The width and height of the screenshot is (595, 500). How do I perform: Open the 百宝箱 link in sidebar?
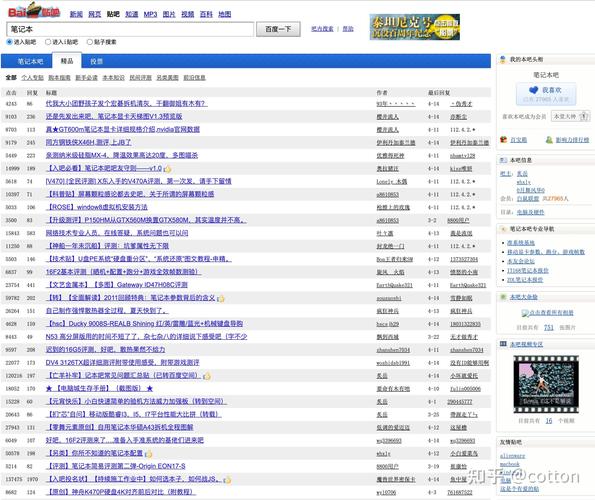[x=518, y=140]
